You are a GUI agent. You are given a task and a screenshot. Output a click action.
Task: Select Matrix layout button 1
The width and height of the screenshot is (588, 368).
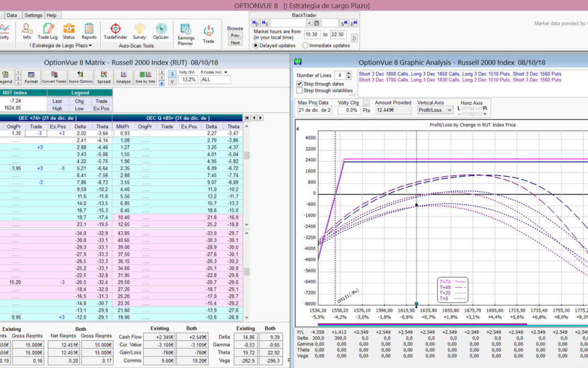tap(17, 73)
